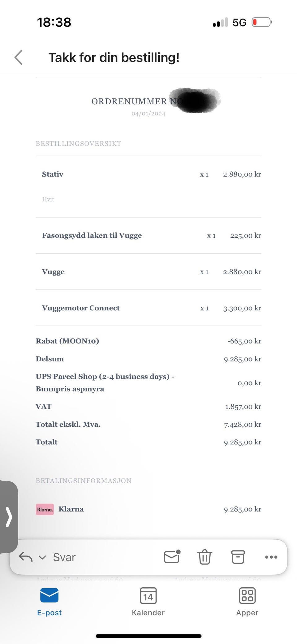
Task: Tap the Vugge product line
Action: pyautogui.click(x=53, y=272)
